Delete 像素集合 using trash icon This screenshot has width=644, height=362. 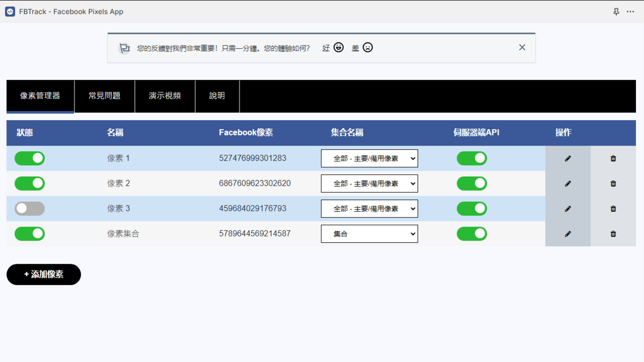tap(613, 234)
